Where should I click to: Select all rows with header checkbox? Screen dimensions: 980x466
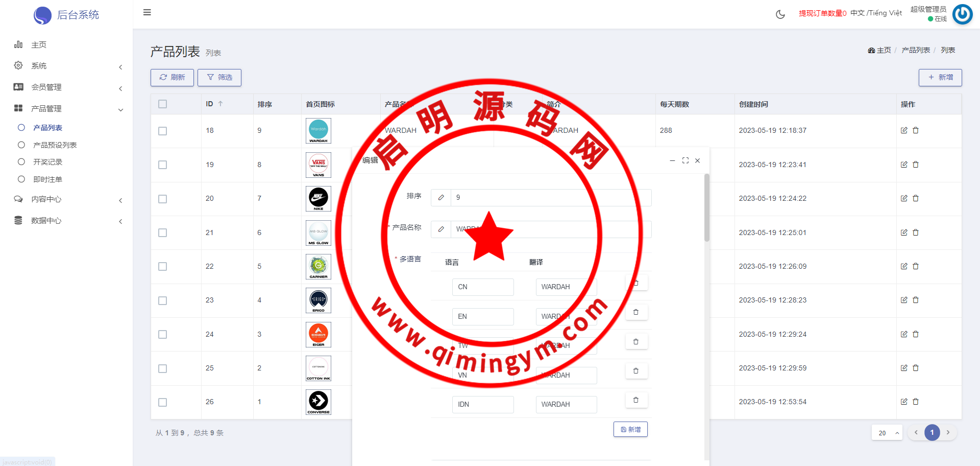pos(162,104)
